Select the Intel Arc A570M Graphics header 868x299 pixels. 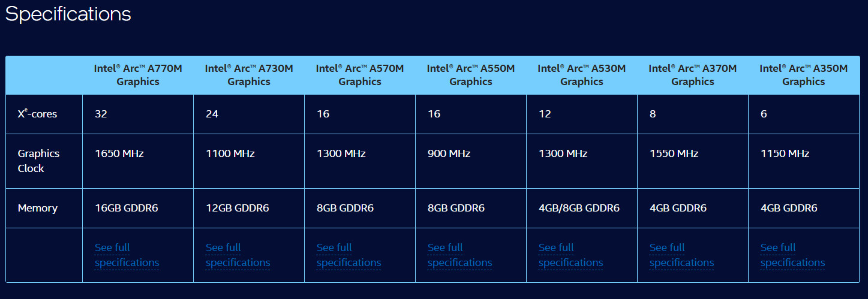click(360, 75)
